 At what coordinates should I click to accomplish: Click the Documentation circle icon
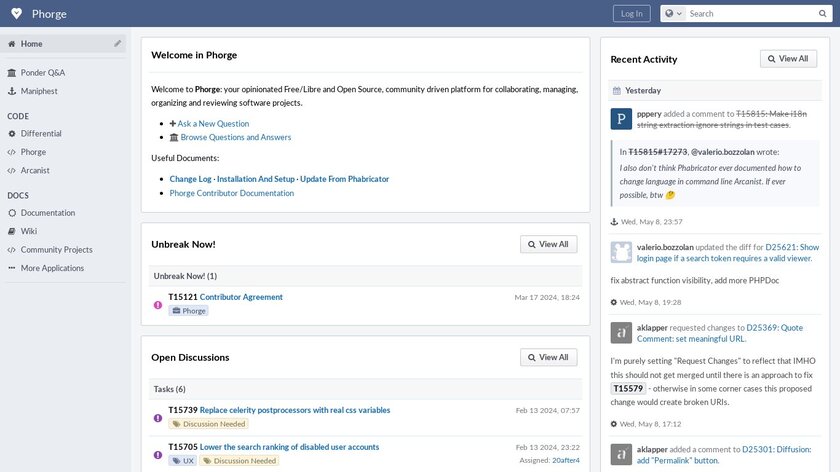point(12,213)
